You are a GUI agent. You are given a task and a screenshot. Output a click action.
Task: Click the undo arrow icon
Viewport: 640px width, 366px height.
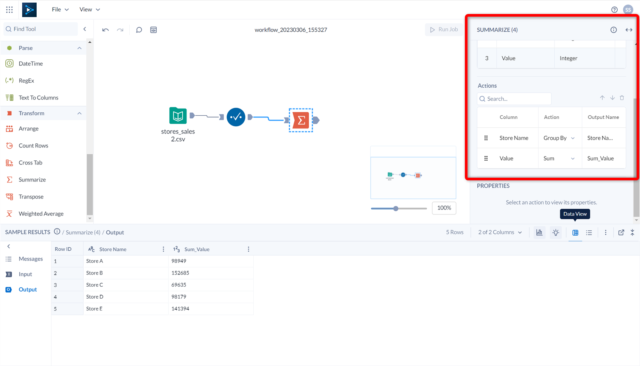tap(105, 30)
